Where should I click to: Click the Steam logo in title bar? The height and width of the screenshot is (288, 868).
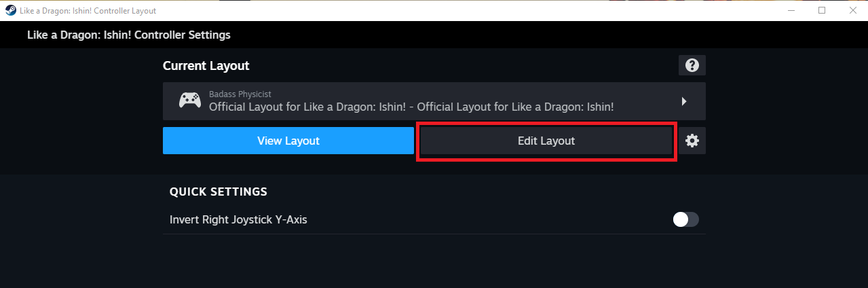coord(10,10)
